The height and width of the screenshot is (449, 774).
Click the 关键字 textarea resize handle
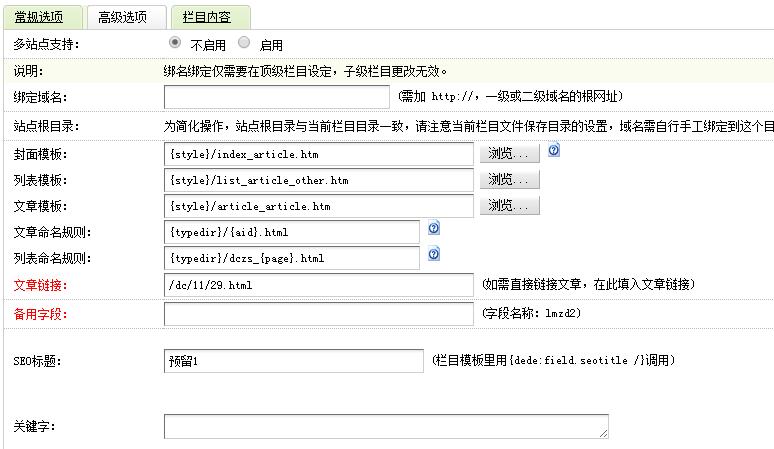point(603,433)
